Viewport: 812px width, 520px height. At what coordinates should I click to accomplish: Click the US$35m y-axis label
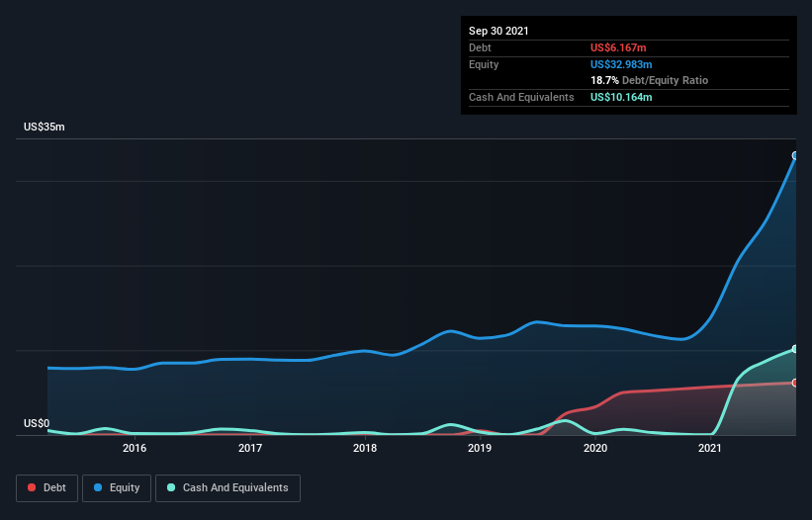(45, 127)
